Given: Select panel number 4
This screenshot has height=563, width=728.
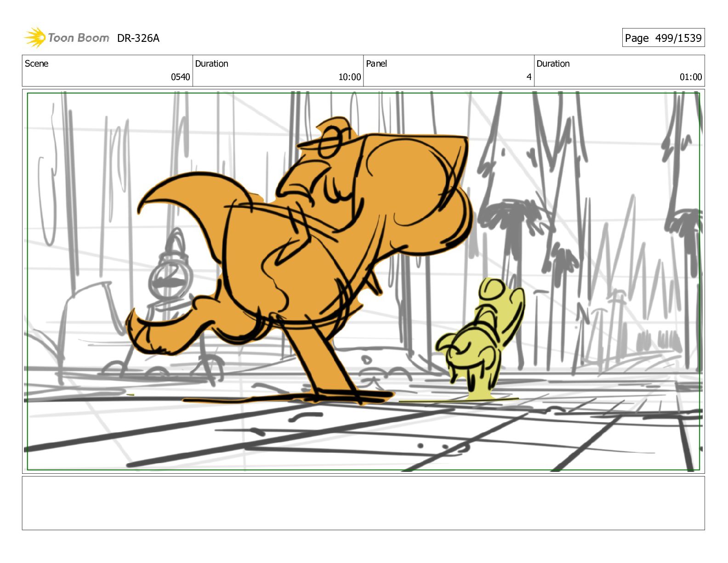Looking at the screenshot, I should (529, 77).
